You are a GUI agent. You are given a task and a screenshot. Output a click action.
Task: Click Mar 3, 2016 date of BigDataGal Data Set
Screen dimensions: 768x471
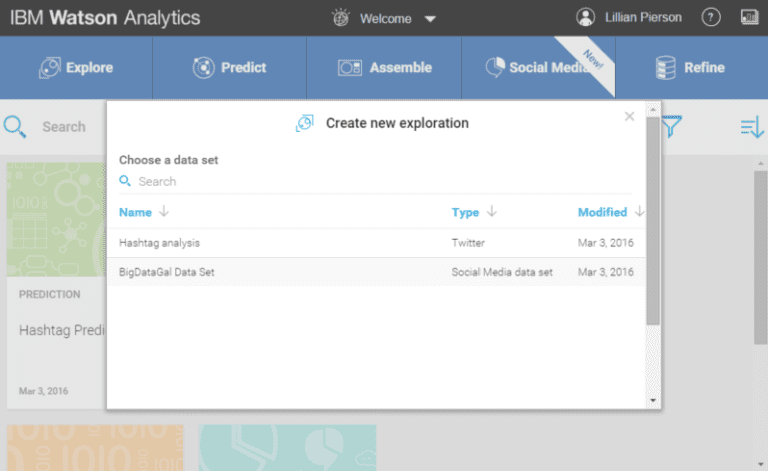coord(606,272)
